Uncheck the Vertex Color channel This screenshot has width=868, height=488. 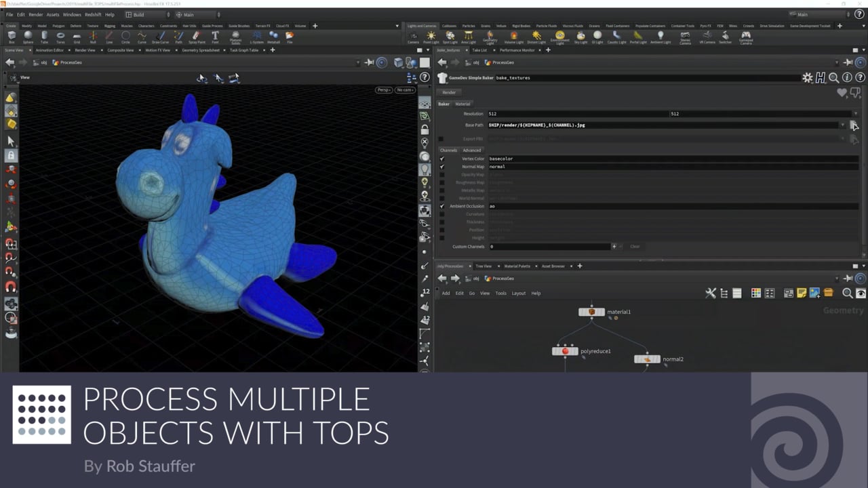(442, 159)
